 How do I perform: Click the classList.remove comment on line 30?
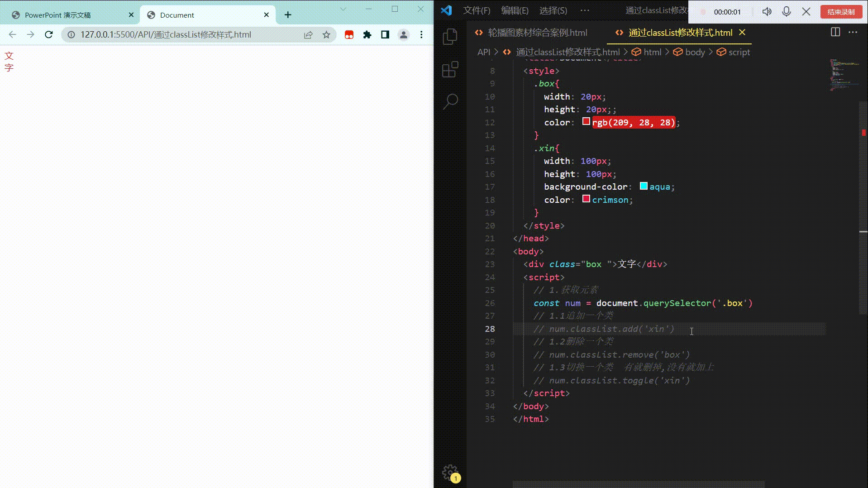pos(612,354)
